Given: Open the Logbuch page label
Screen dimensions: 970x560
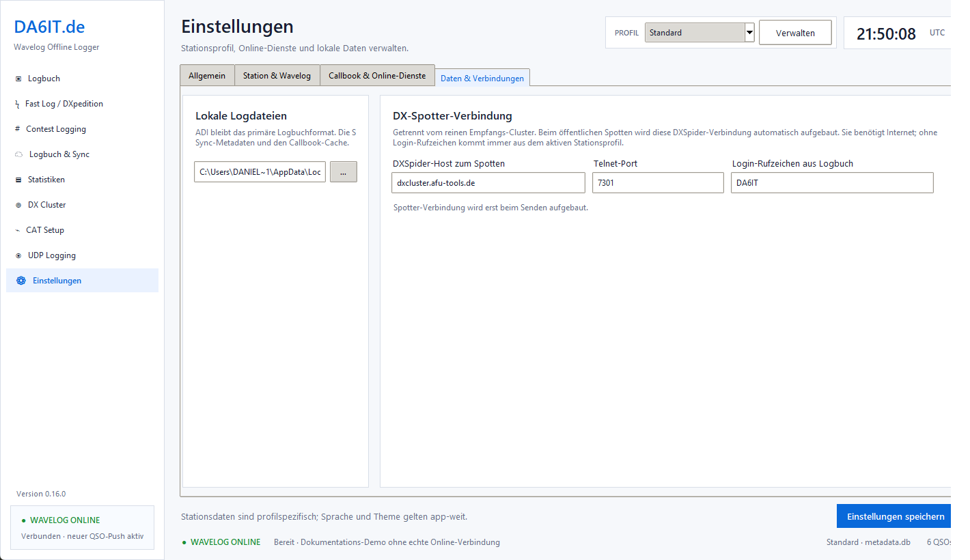Looking at the screenshot, I should click(44, 79).
